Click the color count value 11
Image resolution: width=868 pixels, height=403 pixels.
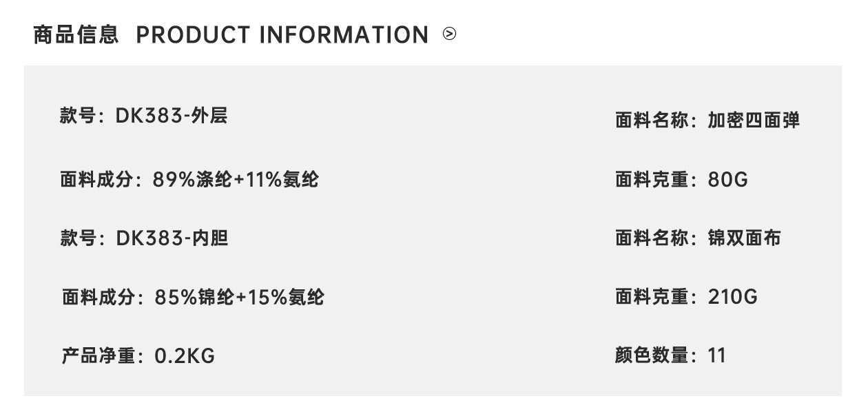(716, 355)
